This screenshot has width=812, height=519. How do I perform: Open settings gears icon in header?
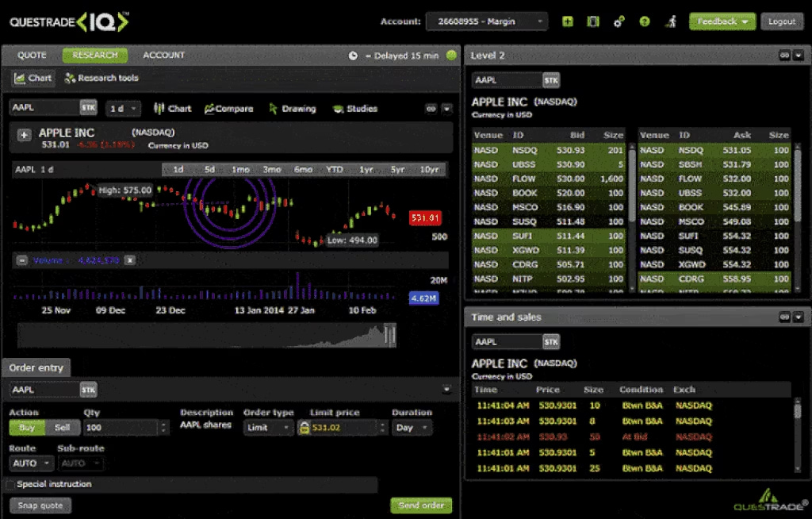click(x=619, y=21)
